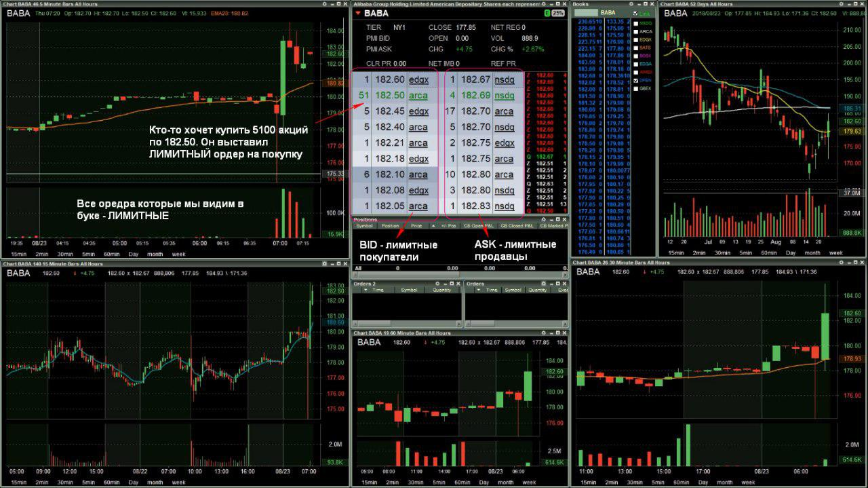The width and height of the screenshot is (868, 488).
Task: Expand red triangle dropdown beside BABA symbol
Action: pyautogui.click(x=358, y=13)
